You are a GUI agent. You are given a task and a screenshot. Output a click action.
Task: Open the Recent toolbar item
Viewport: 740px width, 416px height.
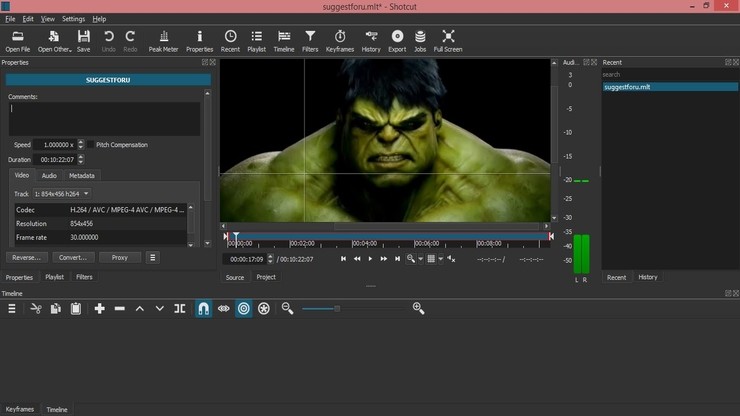[x=230, y=41]
